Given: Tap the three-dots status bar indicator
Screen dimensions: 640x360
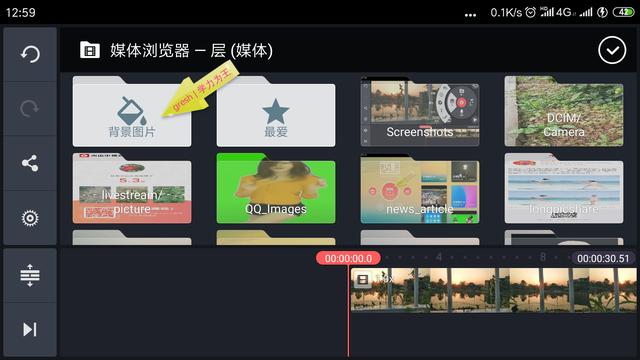Looking at the screenshot, I should coord(471,15).
